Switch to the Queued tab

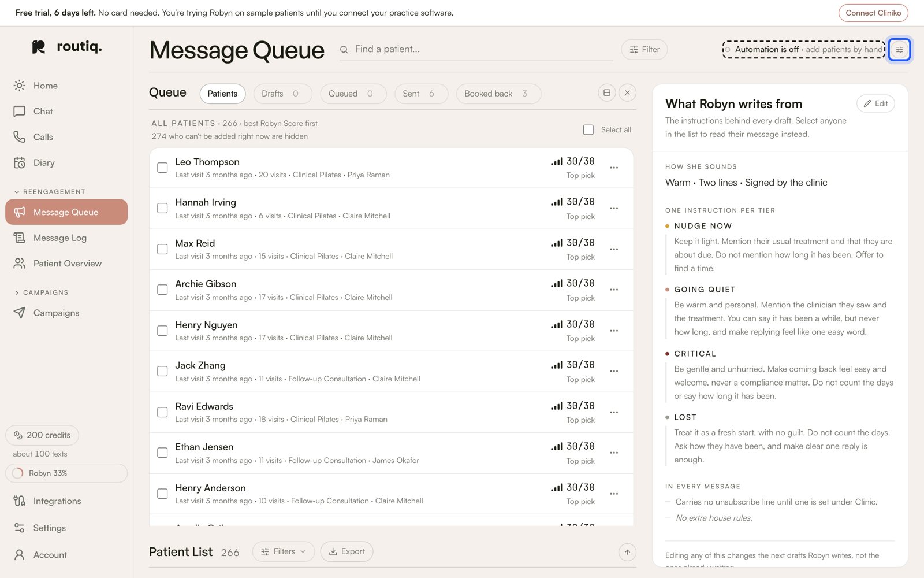(353, 94)
